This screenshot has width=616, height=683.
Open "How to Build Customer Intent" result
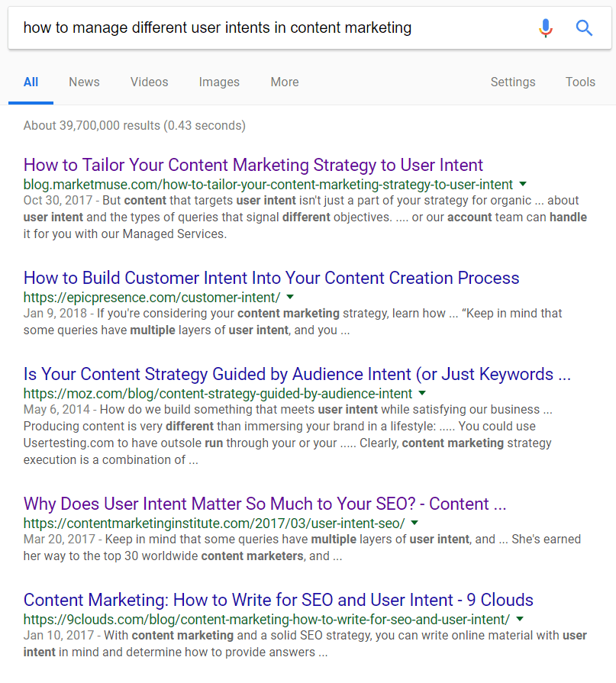click(271, 278)
